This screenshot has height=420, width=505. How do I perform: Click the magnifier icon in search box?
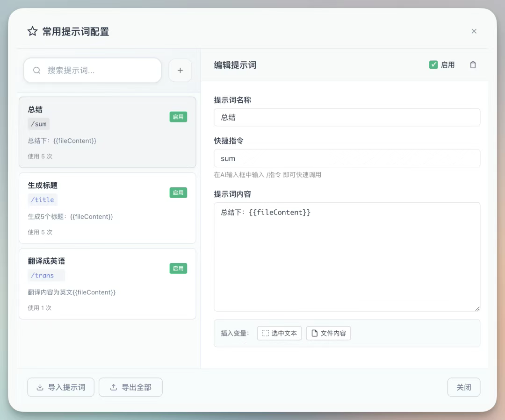[37, 71]
